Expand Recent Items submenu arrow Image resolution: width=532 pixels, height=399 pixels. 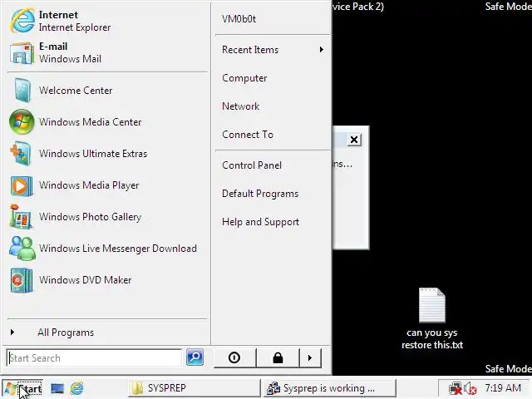tap(322, 50)
